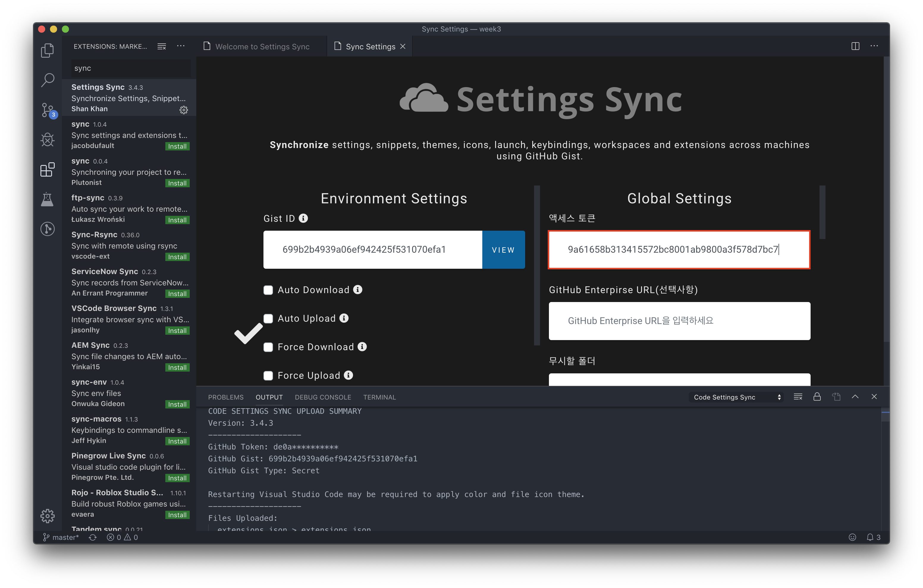
Task: Enable the Auto Download checkbox
Action: (x=268, y=290)
